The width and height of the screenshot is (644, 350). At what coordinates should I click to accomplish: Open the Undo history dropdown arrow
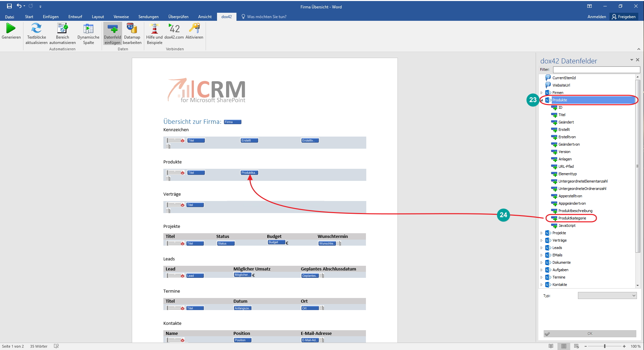tap(24, 6)
